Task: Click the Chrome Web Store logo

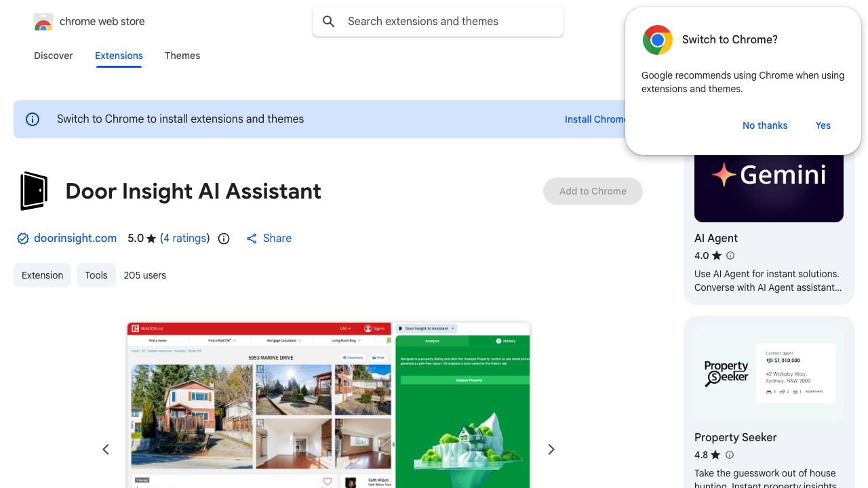Action: pyautogui.click(x=43, y=22)
